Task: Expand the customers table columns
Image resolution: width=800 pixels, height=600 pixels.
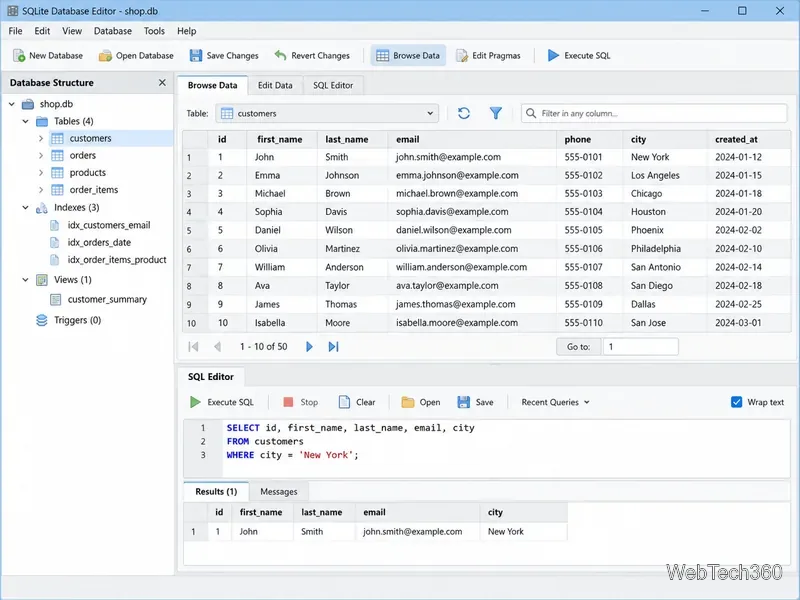Action: 41,138
